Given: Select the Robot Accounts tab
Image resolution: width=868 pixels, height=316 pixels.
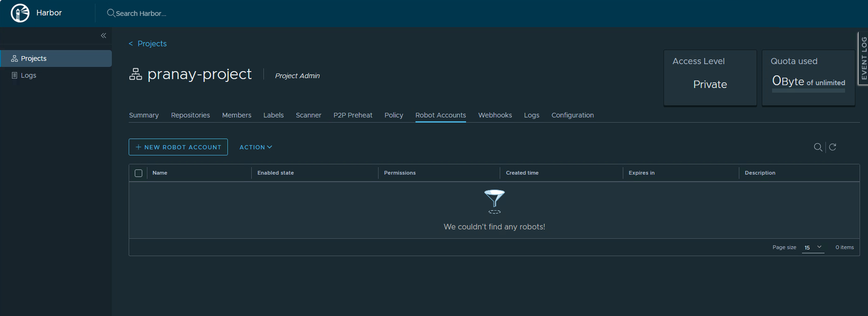Looking at the screenshot, I should click(441, 115).
